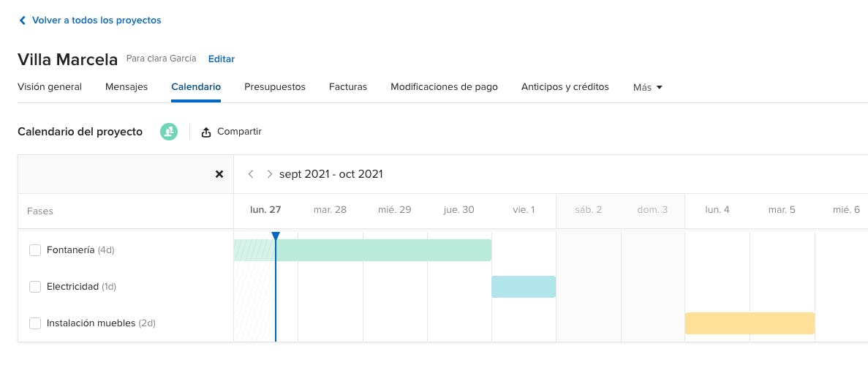Go to Visión general tab
Image resolution: width=868 pixels, height=387 pixels.
[50, 86]
